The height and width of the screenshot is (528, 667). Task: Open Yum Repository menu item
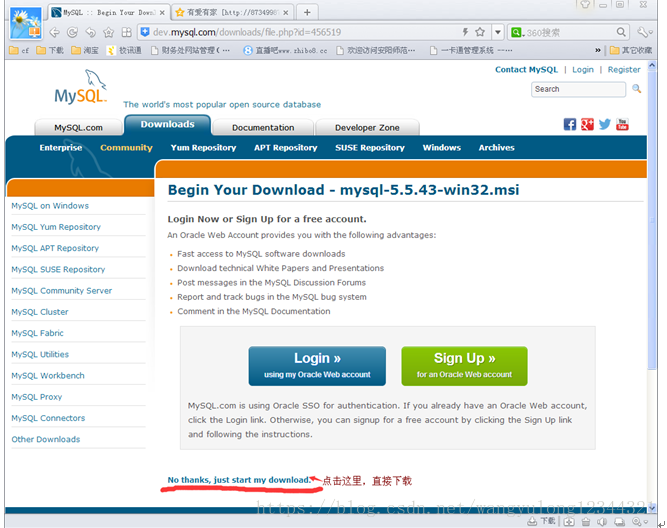[x=203, y=148]
